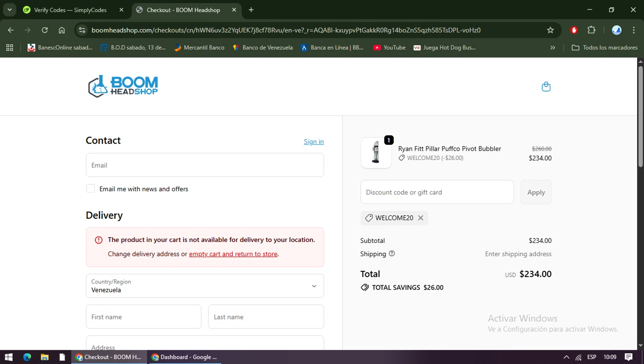This screenshot has width=644, height=364.
Task: Click the WELCOME20 discount tag label
Action: click(394, 218)
